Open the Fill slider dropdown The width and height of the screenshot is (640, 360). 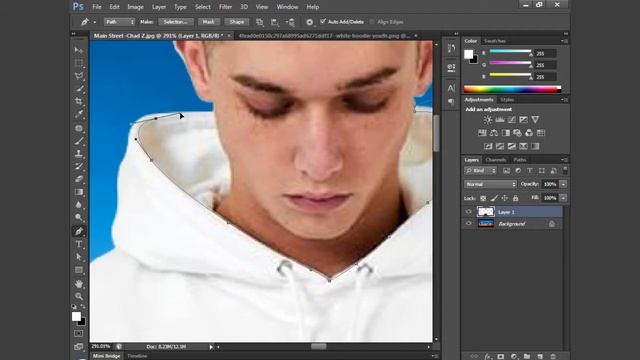[563, 198]
